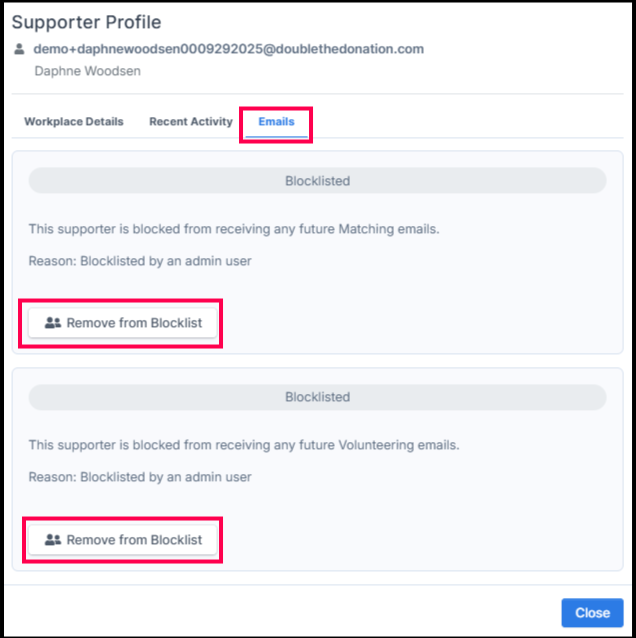This screenshot has width=636, height=638.
Task: Click the Blocklisted badge above the Volunteering message
Action: point(317,397)
